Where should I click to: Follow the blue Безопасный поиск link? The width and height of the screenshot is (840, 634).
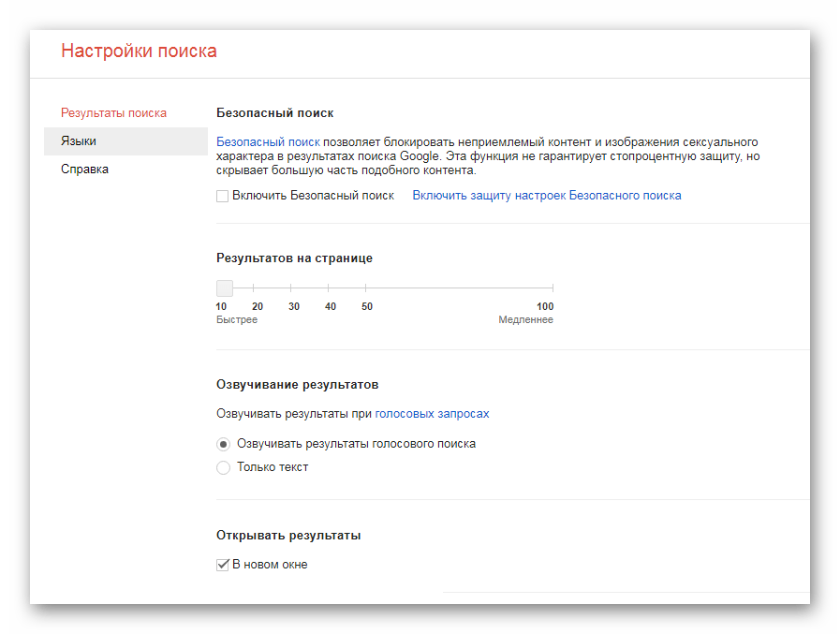point(255,140)
